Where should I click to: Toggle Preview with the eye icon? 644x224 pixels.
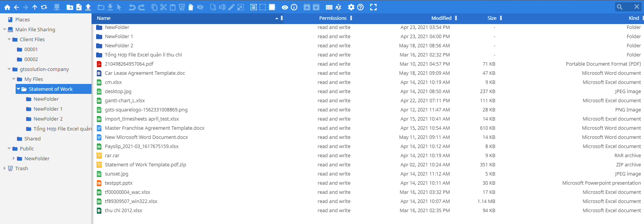tap(285, 7)
